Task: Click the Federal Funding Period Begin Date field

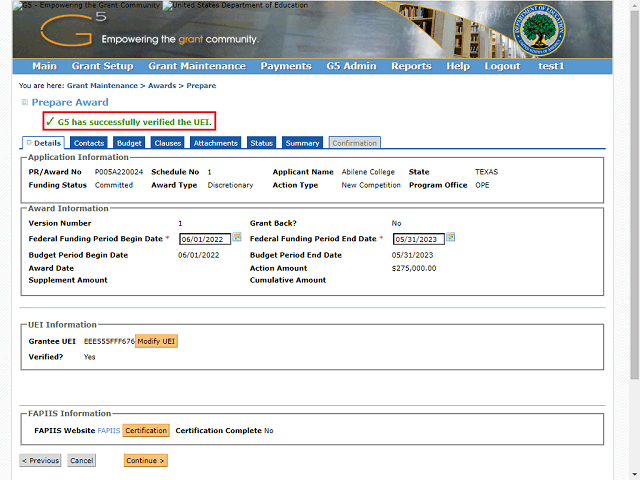Action: click(x=205, y=239)
